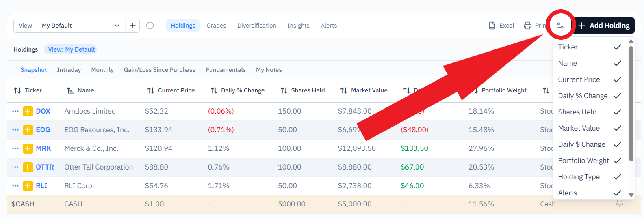Click the yellow plus icon for DOX
This screenshot has width=644, height=219.
pos(28,111)
